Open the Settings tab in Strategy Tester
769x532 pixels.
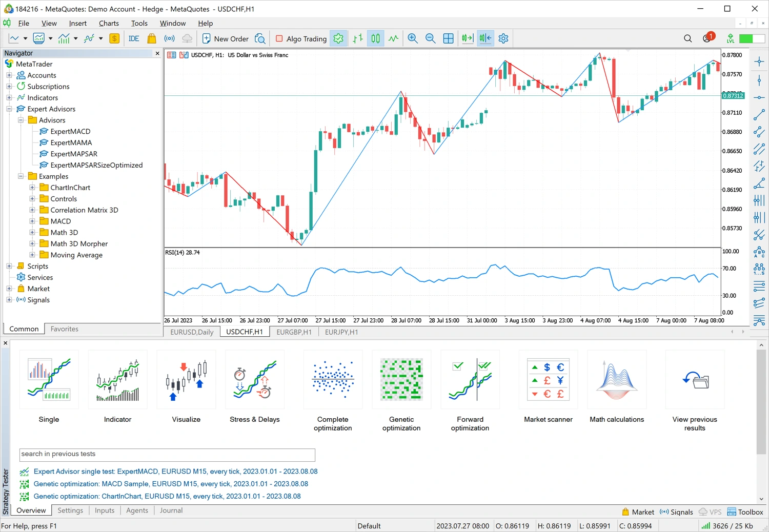pos(70,510)
